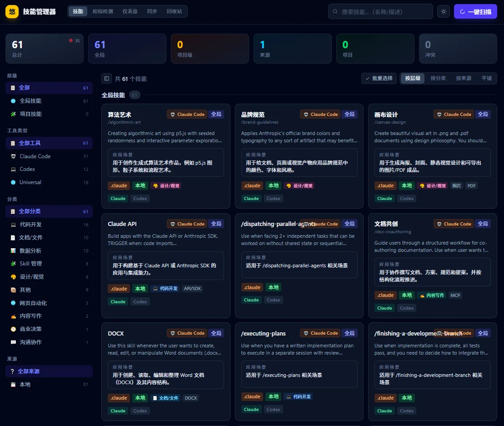Switch grouping to 按来源
Image resolution: width=504 pixels, height=426 pixels.
pos(464,79)
